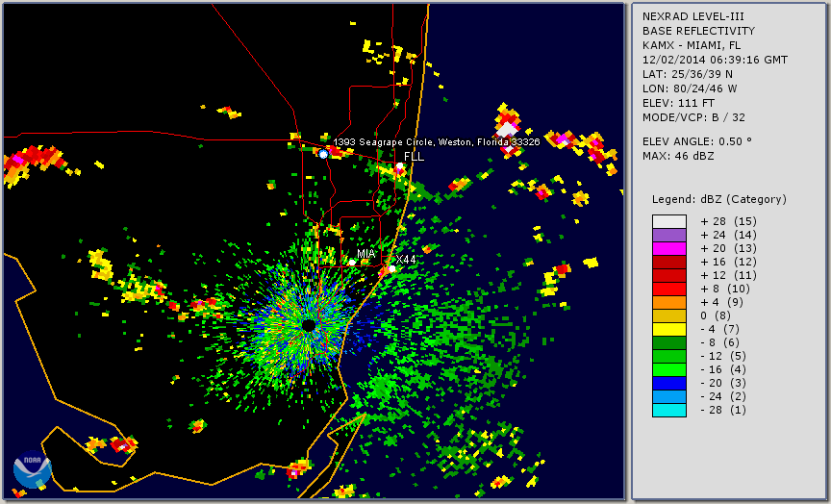
Task: Click the radar center black dot
Action: [x=309, y=325]
